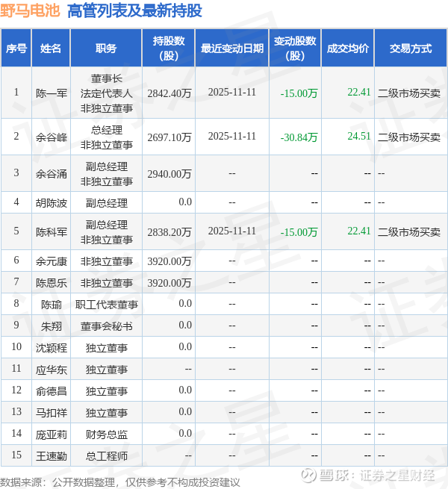The height and width of the screenshot is (489, 448).
Task: Click 陈一军's share change -15.00万
Action: (299, 93)
